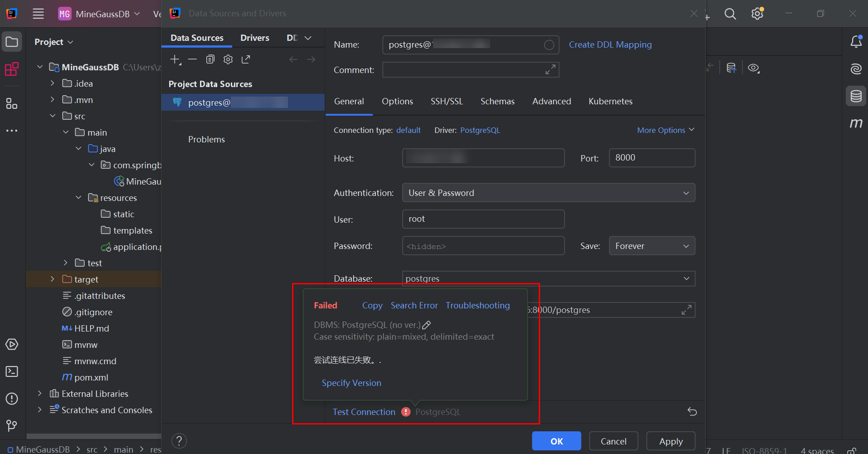The width and height of the screenshot is (868, 454).
Task: Open the main hamburger menu
Action: click(x=38, y=14)
